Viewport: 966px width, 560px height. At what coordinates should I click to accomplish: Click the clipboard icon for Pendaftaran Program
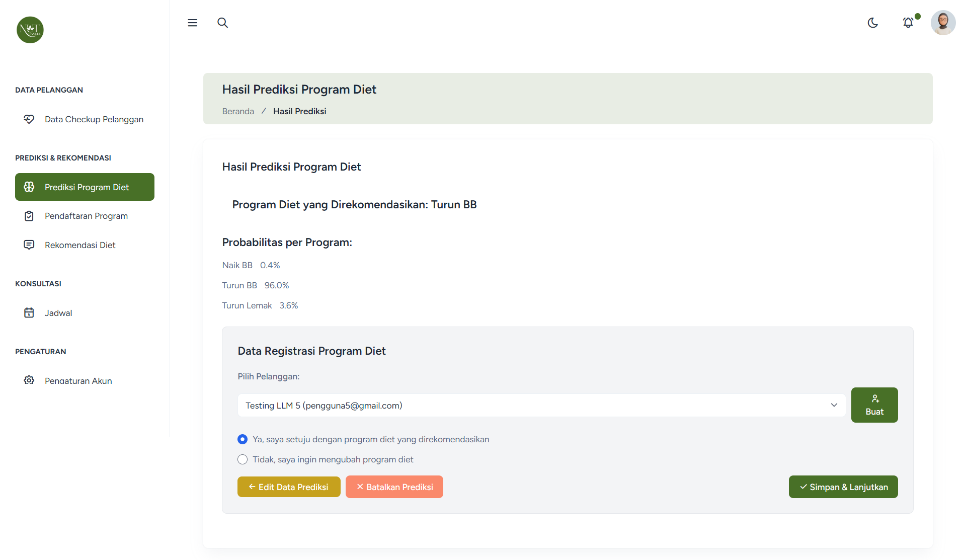coord(29,216)
